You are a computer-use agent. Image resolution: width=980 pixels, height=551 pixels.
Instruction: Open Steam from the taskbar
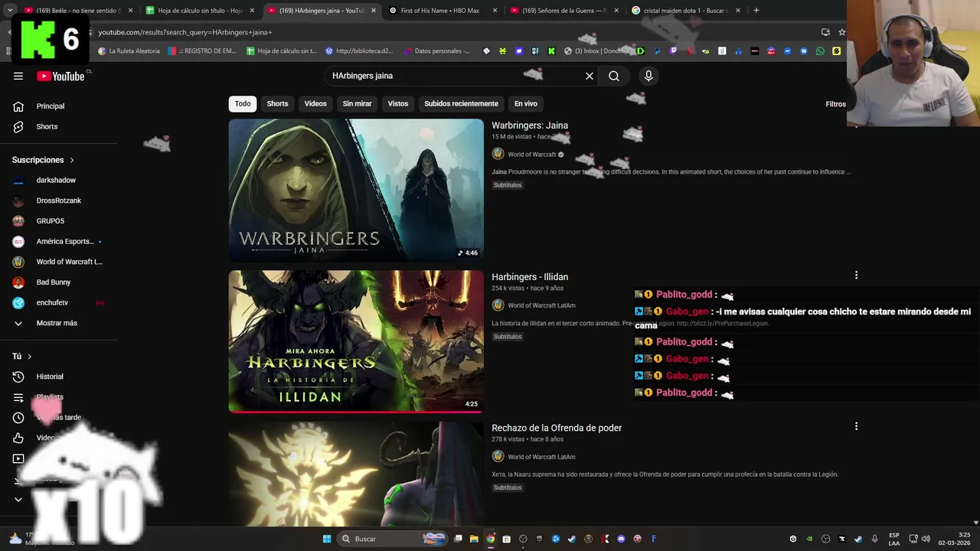click(572, 539)
